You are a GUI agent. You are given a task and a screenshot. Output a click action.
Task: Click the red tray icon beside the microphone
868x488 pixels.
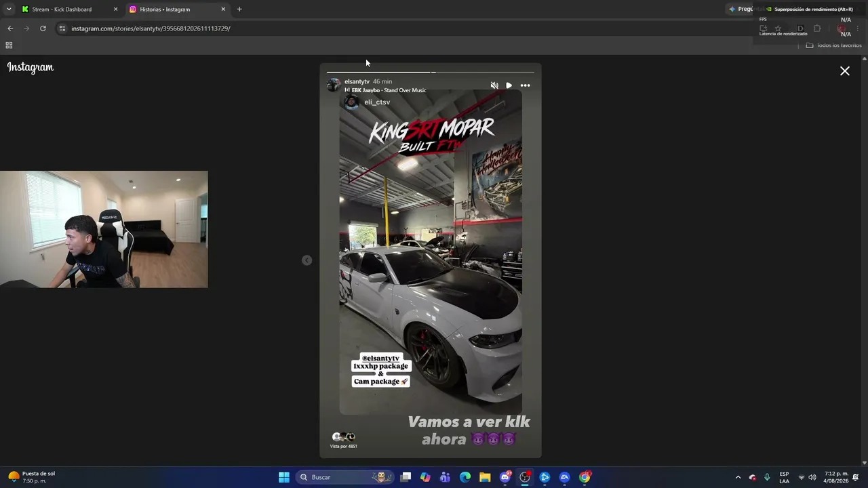(753, 477)
